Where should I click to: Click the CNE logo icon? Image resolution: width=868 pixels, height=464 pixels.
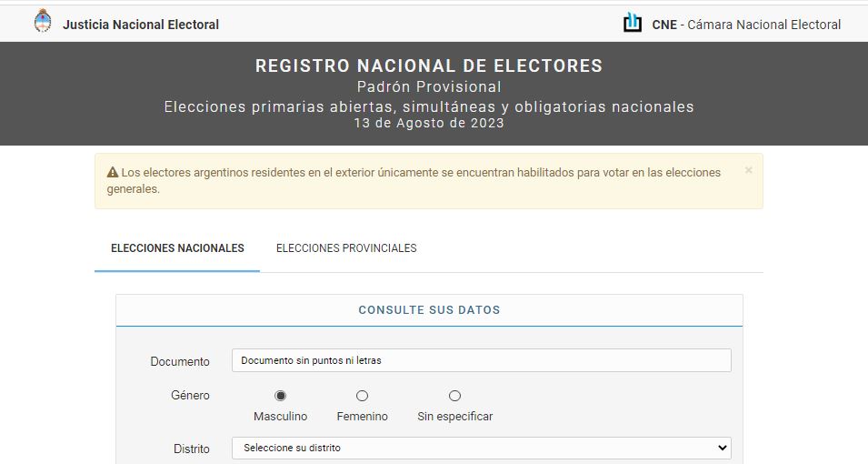633,23
